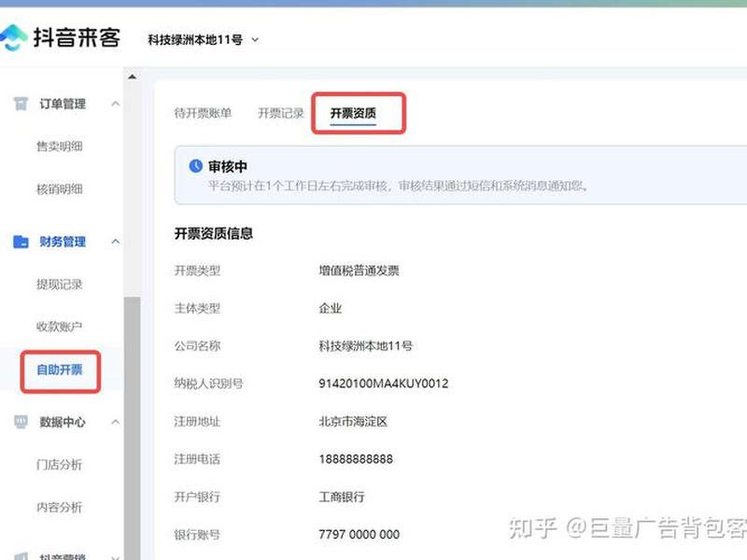Click the 开票资质信息 section heading
Image resolution: width=747 pixels, height=560 pixels.
pyautogui.click(x=214, y=233)
